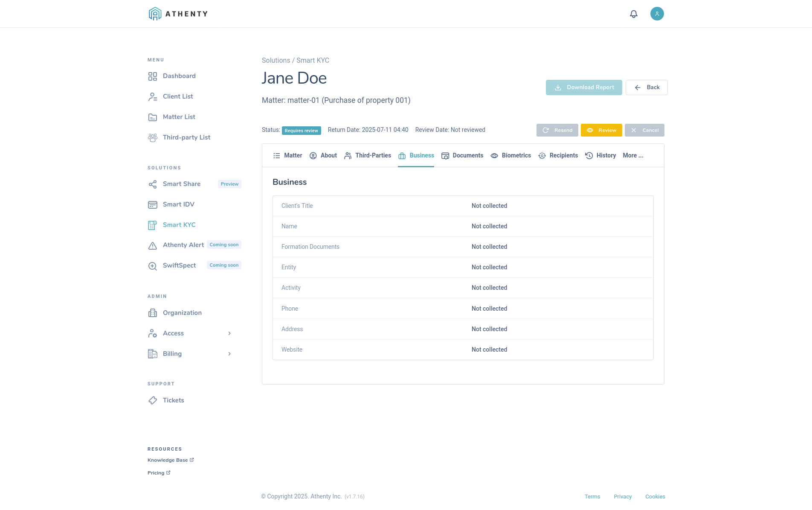Expand the Billing submenu chevron
This screenshot has height=510, width=812.
229,354
